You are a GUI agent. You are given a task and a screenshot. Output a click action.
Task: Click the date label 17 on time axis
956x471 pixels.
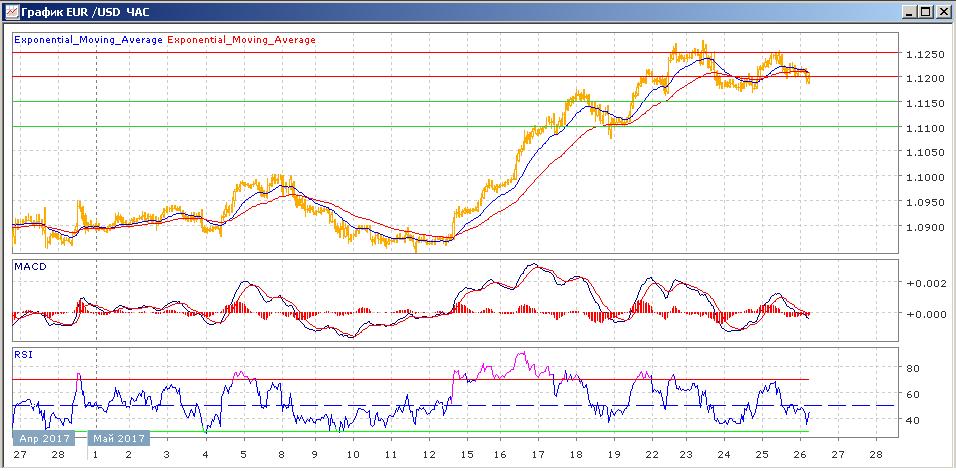(x=538, y=455)
